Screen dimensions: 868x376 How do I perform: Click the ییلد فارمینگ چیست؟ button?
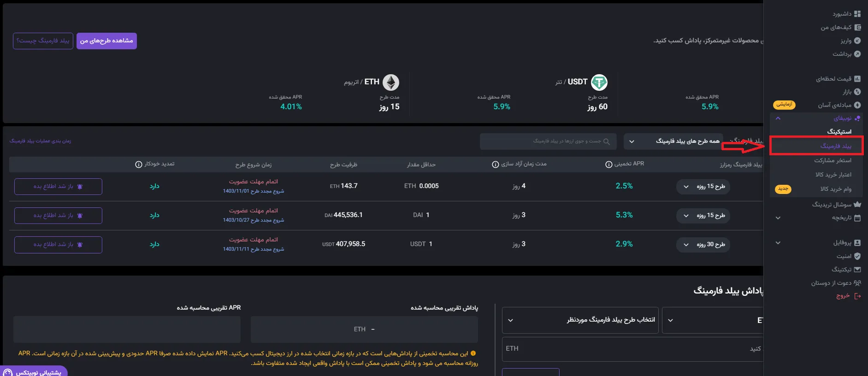click(x=43, y=41)
